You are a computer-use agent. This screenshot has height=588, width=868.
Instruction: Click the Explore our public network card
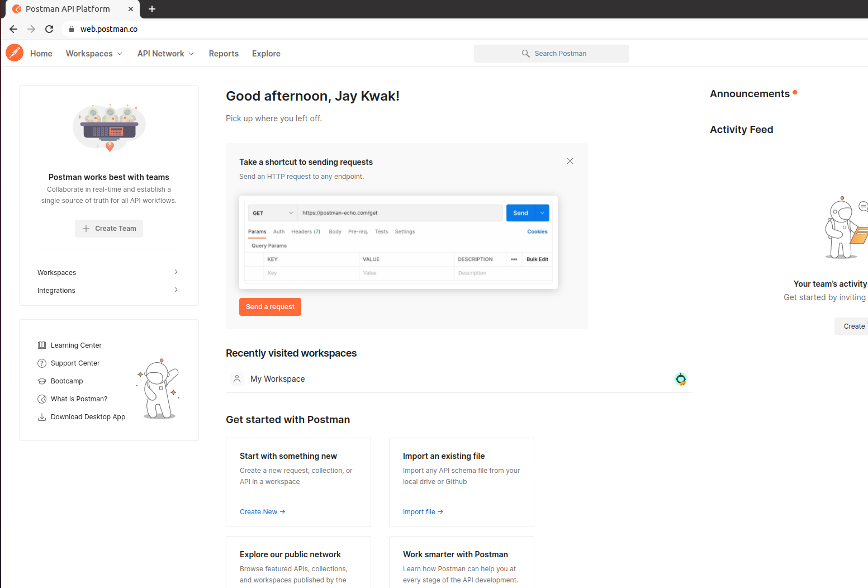click(298, 562)
